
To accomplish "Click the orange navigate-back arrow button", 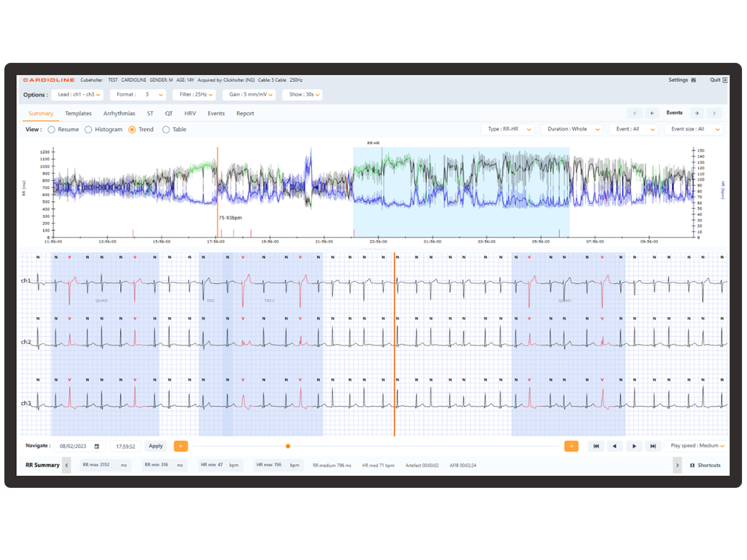I will click(181, 446).
